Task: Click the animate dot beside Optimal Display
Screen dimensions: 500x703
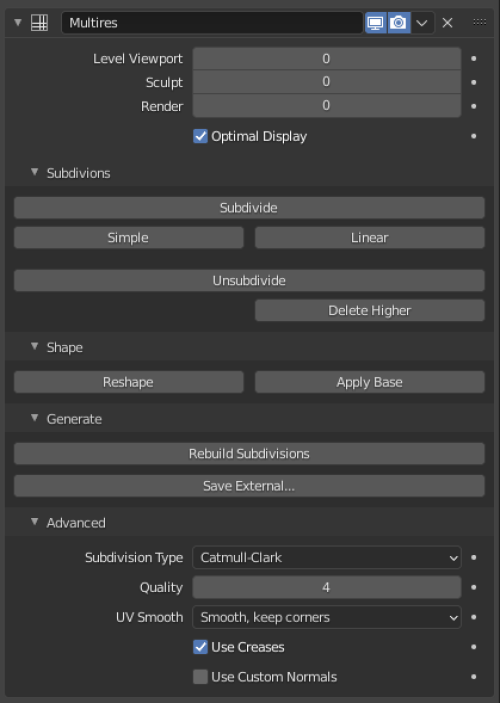Action: 474,136
